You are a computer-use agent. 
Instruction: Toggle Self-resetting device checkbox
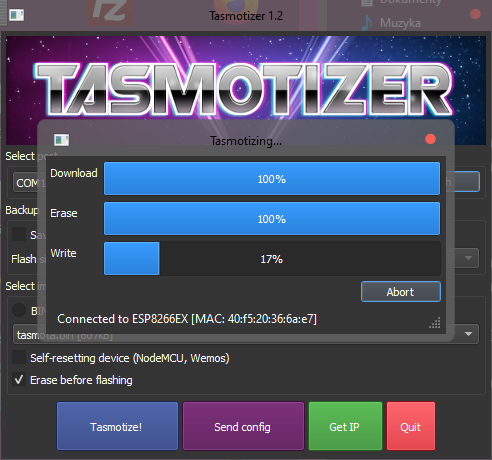click(19, 357)
